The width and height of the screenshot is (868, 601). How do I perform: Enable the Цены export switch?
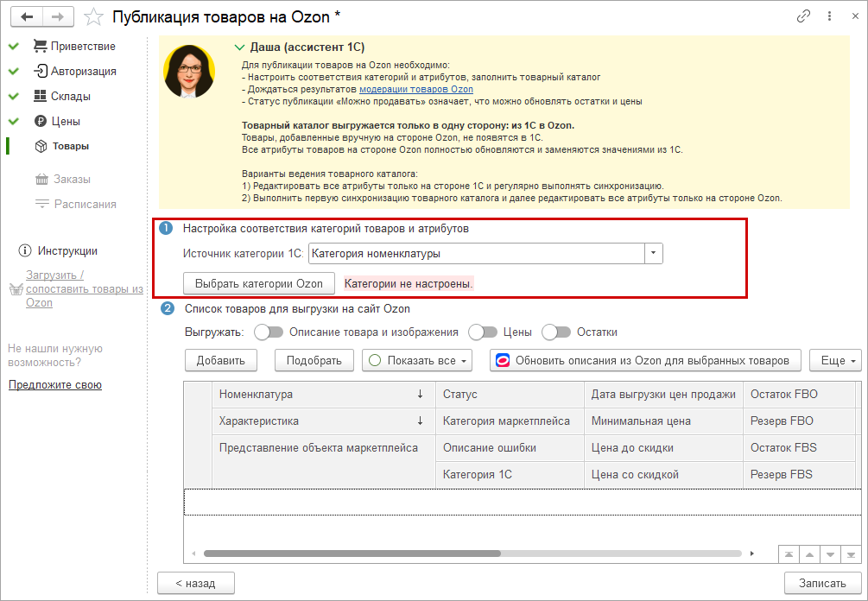pyautogui.click(x=483, y=332)
